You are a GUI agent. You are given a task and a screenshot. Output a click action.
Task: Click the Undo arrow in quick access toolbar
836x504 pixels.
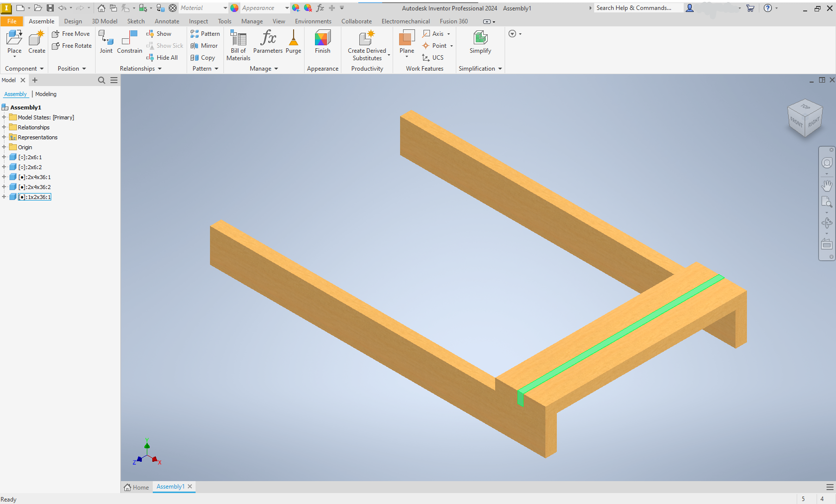tap(62, 8)
